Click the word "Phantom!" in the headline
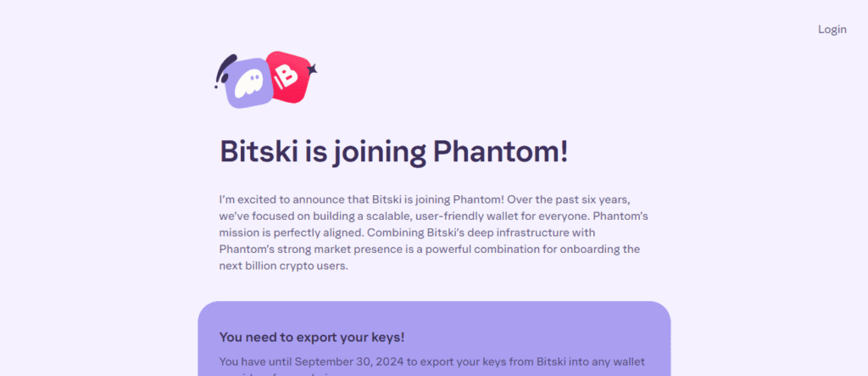The width and height of the screenshot is (868, 376). point(500,153)
